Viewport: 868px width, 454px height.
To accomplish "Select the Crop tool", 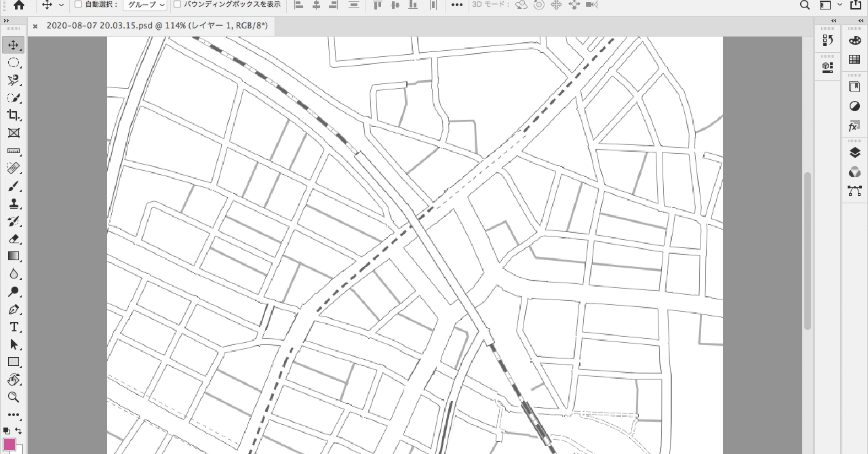I will click(x=13, y=115).
